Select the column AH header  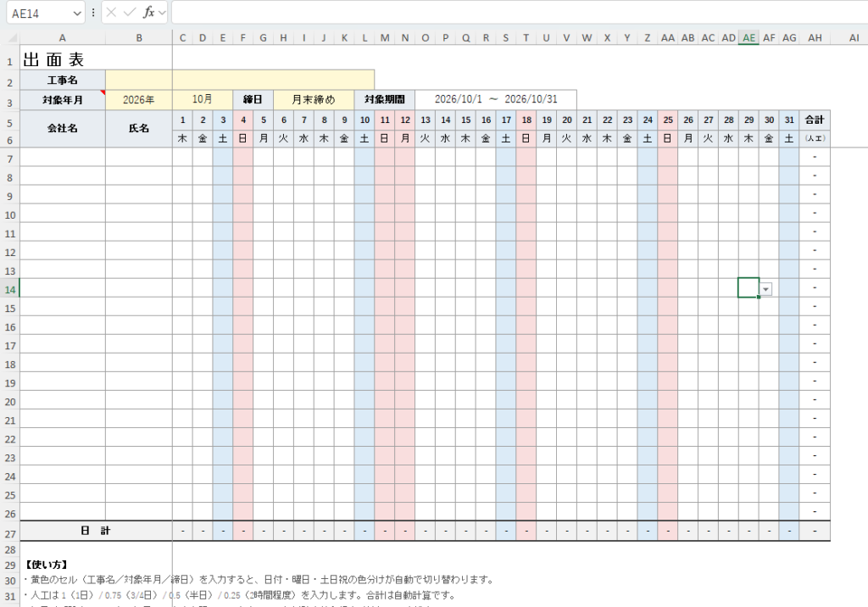click(x=815, y=37)
